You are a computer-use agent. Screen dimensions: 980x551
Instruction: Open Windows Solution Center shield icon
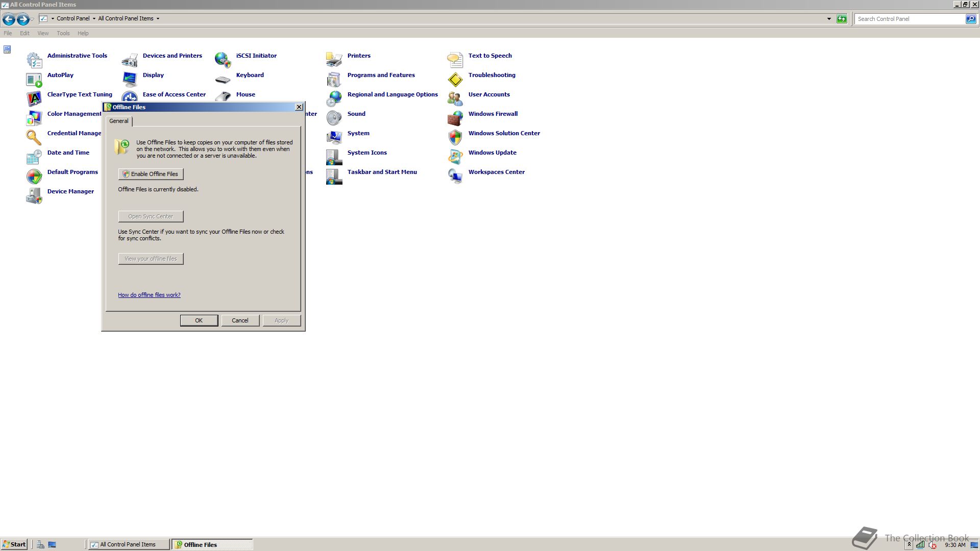(x=455, y=138)
